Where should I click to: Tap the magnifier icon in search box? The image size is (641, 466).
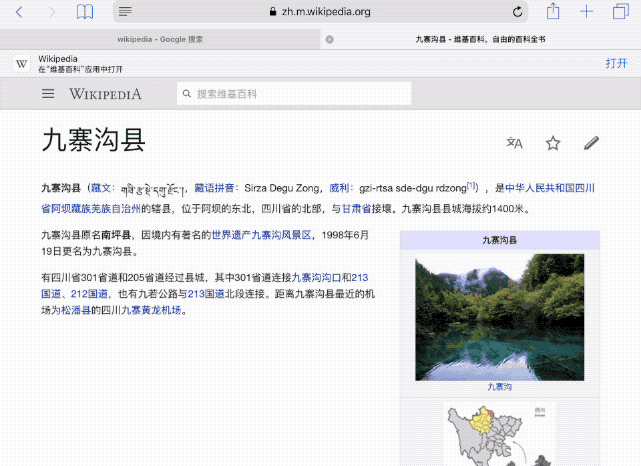coord(187,94)
